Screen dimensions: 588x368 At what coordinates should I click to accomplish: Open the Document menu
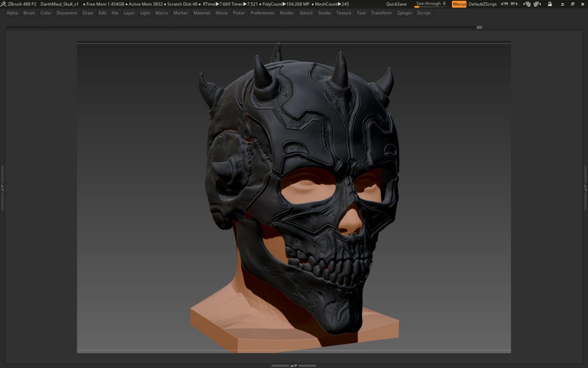67,13
